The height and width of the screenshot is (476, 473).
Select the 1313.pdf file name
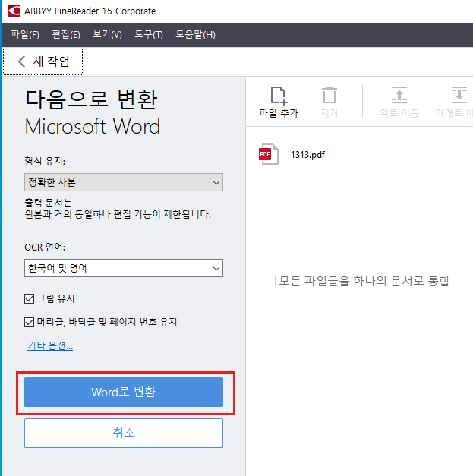coord(307,155)
